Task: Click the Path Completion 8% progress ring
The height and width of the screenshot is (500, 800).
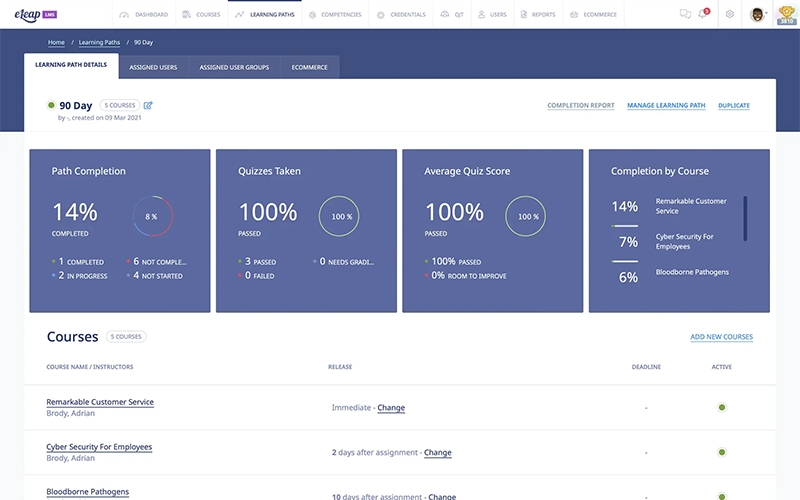Action: (x=152, y=216)
